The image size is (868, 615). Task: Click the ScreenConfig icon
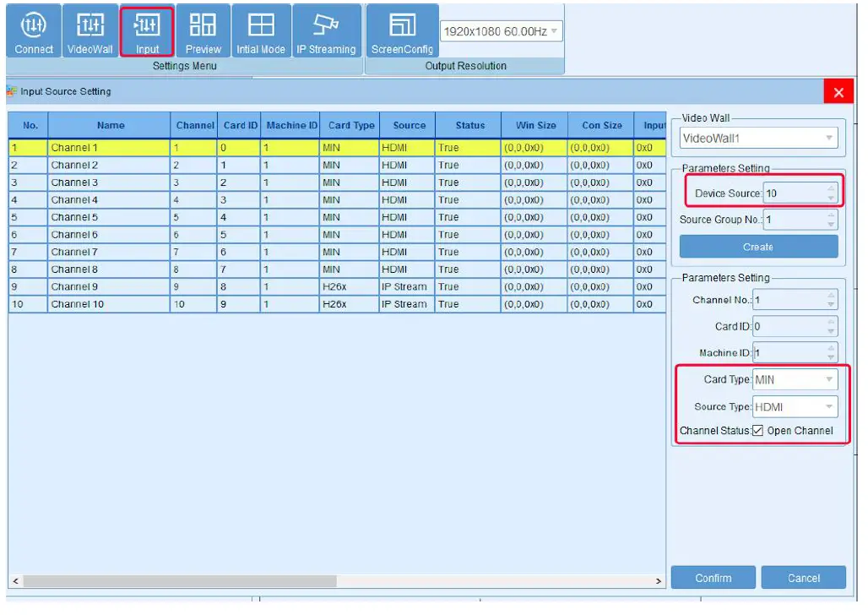(402, 32)
